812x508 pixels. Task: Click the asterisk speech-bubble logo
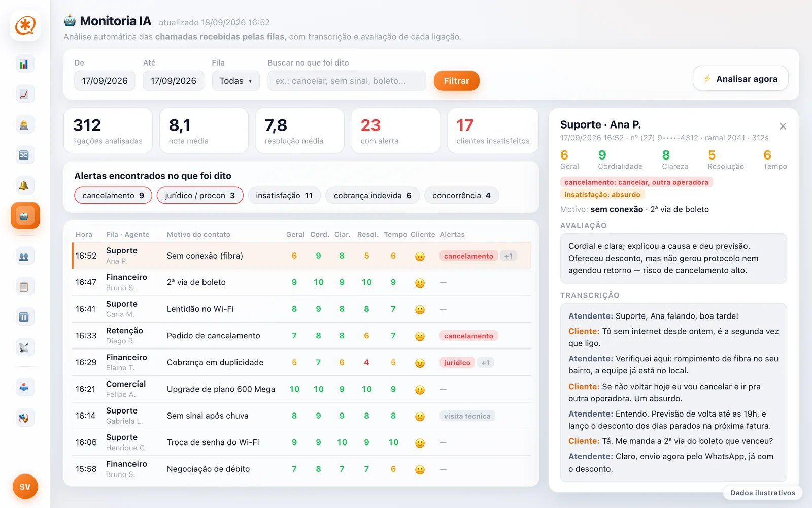25,25
